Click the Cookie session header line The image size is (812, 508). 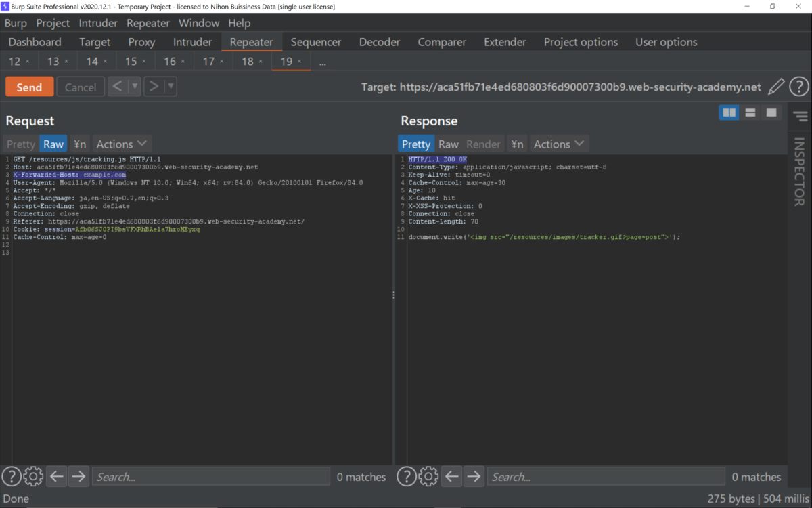[x=107, y=229]
